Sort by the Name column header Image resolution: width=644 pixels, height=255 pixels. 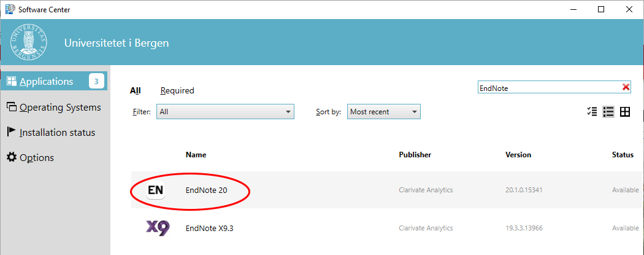pyautogui.click(x=196, y=155)
